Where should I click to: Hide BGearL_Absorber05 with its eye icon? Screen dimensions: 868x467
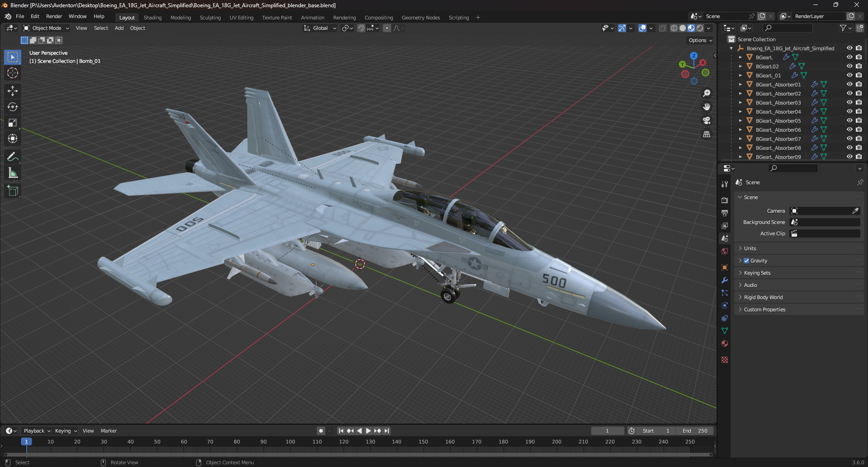click(849, 120)
